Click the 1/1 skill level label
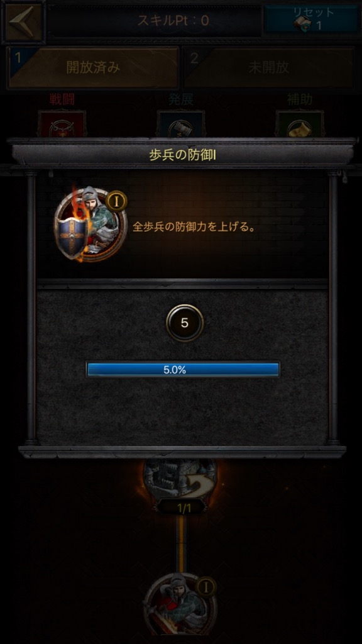The height and width of the screenshot is (644, 362). coord(184,508)
